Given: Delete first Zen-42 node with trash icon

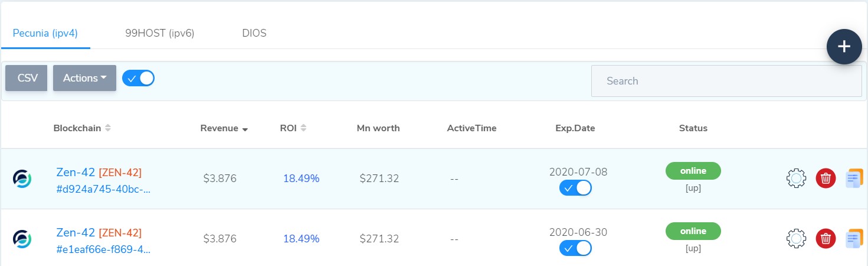Looking at the screenshot, I should (x=826, y=178).
